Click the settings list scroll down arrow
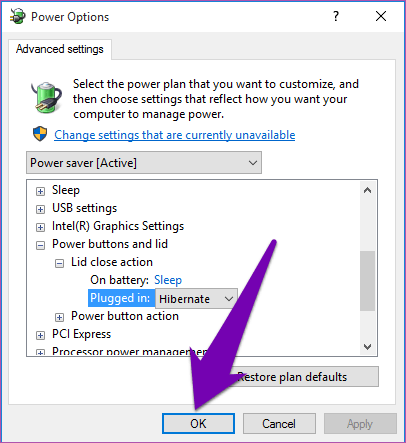 point(368,347)
